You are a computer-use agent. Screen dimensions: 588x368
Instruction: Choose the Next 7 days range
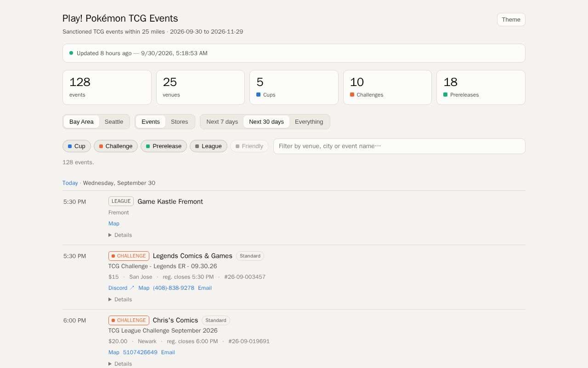[222, 122]
